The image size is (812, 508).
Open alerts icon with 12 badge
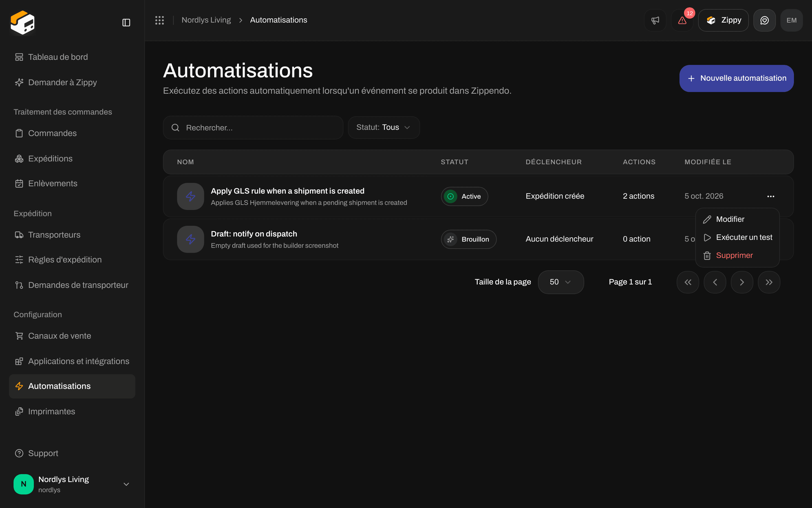682,20
